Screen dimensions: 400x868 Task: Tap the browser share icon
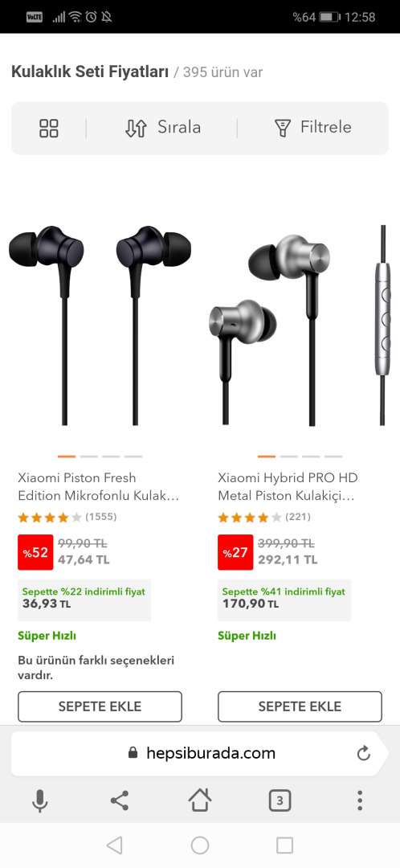pos(120,800)
